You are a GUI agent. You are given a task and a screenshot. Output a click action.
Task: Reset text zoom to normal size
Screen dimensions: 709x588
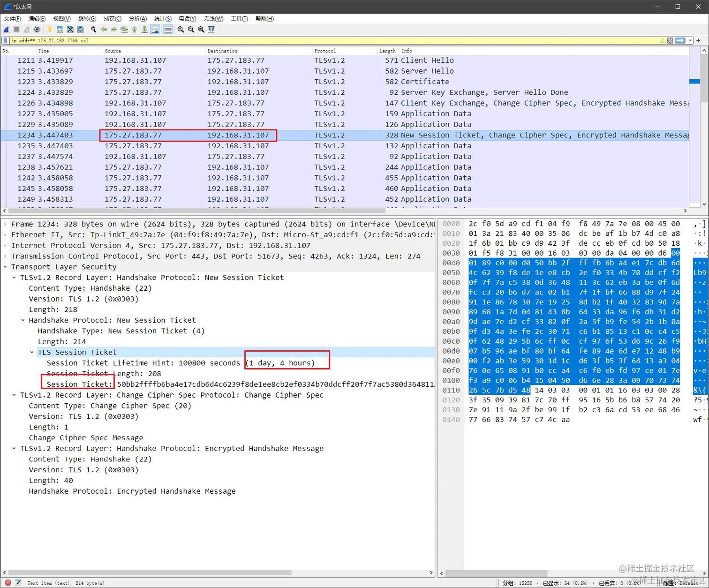tap(201, 30)
